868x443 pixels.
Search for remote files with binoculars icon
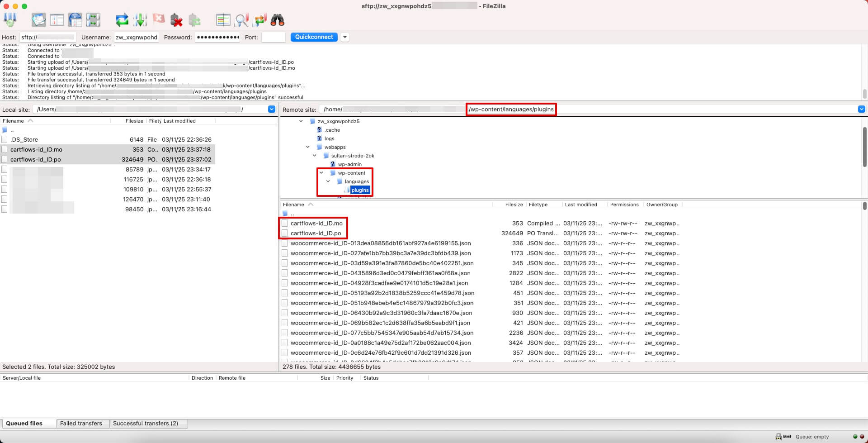tap(278, 20)
